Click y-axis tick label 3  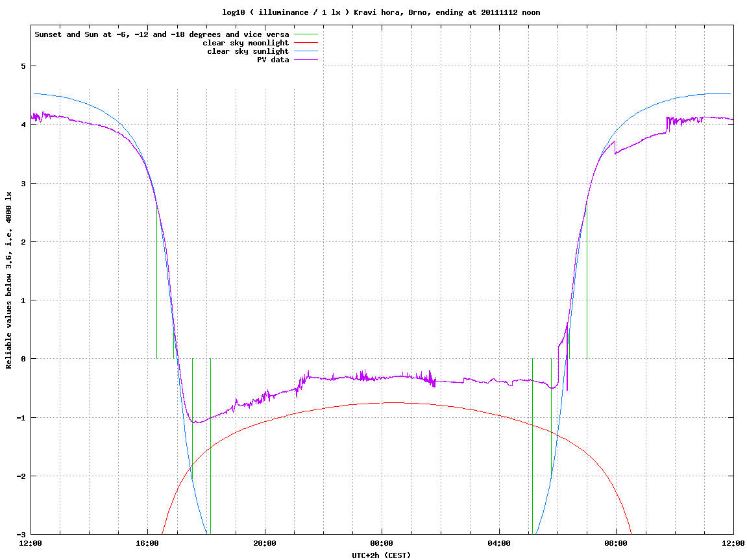click(x=23, y=184)
